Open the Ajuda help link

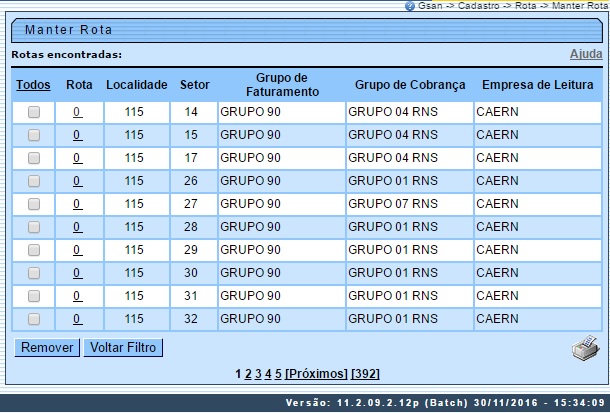pos(586,54)
